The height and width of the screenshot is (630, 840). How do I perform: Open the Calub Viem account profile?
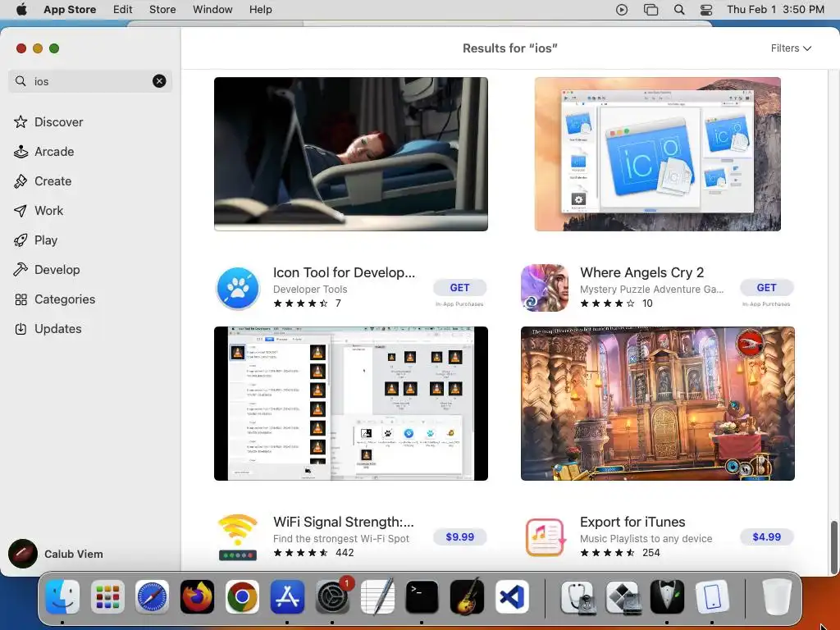[56, 554]
